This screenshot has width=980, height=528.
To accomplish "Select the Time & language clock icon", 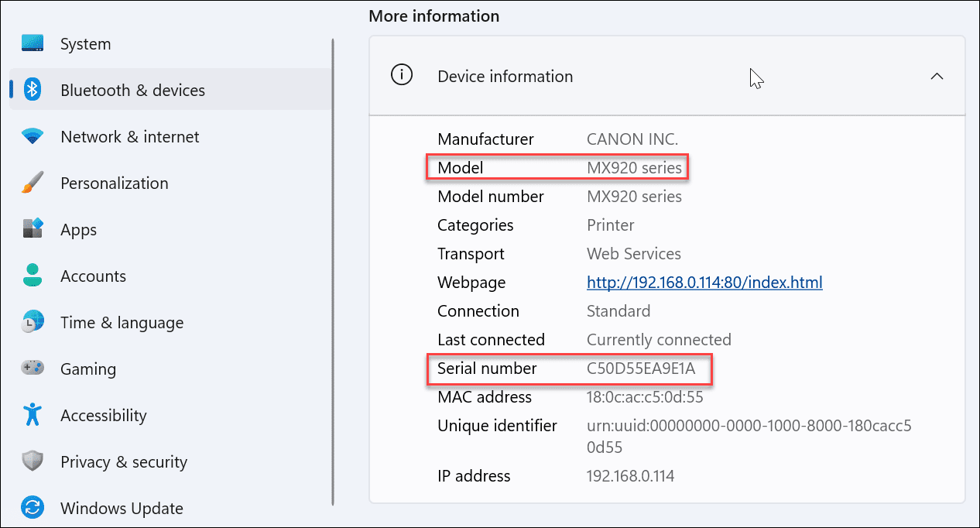I will [x=33, y=322].
